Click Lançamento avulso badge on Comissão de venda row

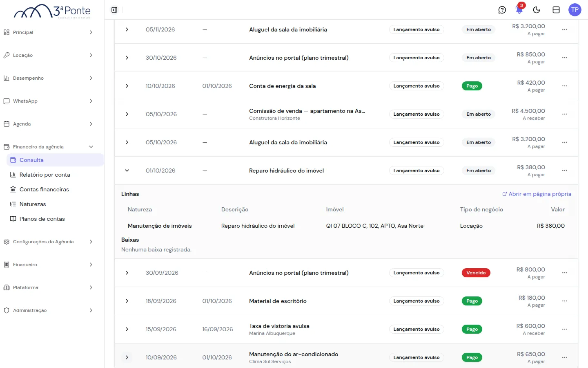416,114
